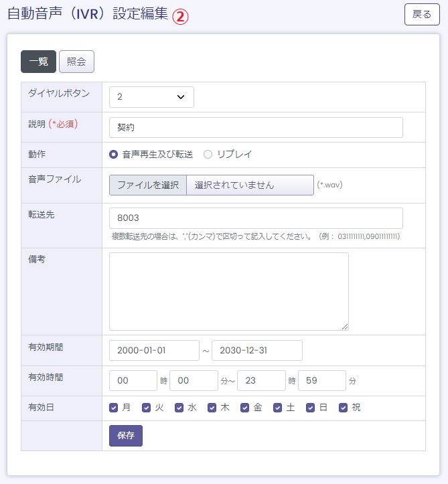Click the 保存 button

126,436
